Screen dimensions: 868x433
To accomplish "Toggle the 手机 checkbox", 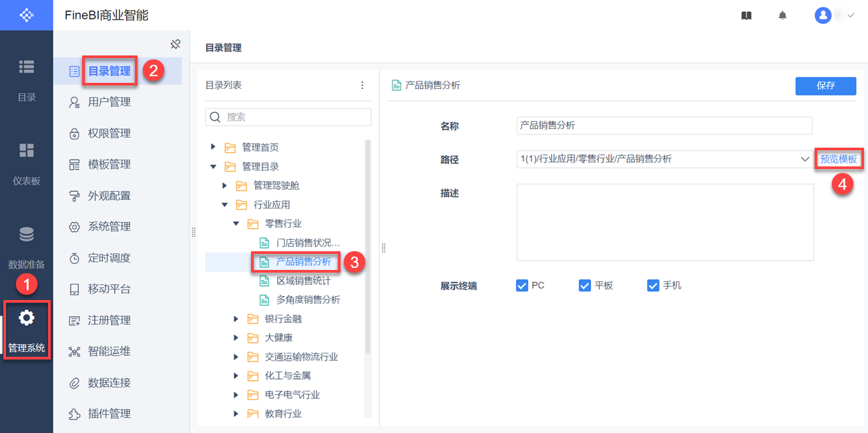I will pyautogui.click(x=653, y=285).
